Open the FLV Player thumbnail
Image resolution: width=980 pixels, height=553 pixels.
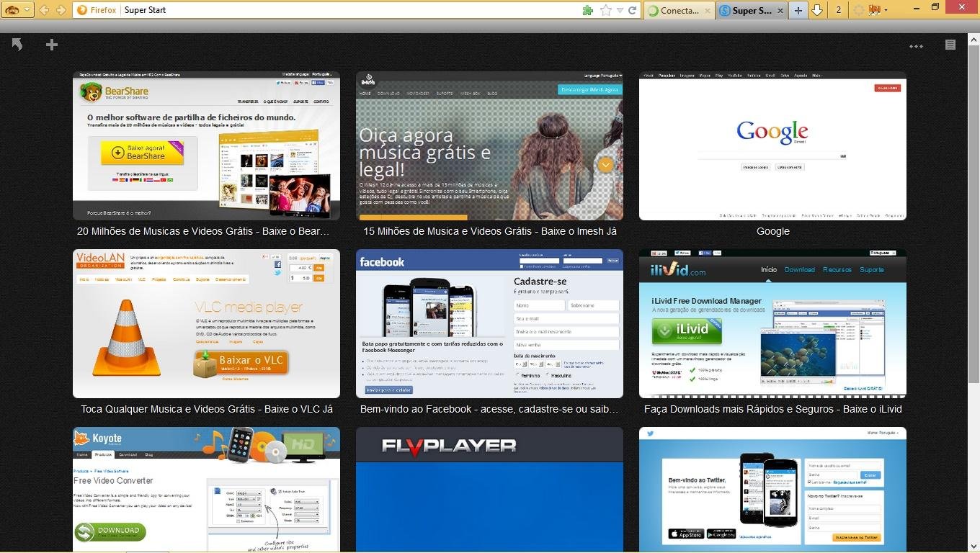(489, 490)
